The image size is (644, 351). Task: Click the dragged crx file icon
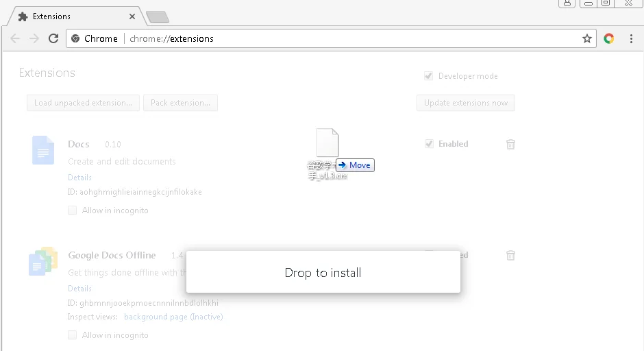coord(327,142)
